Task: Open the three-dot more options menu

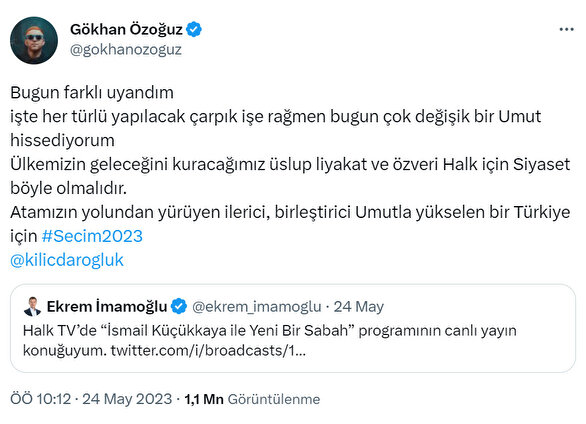Action: click(x=566, y=30)
